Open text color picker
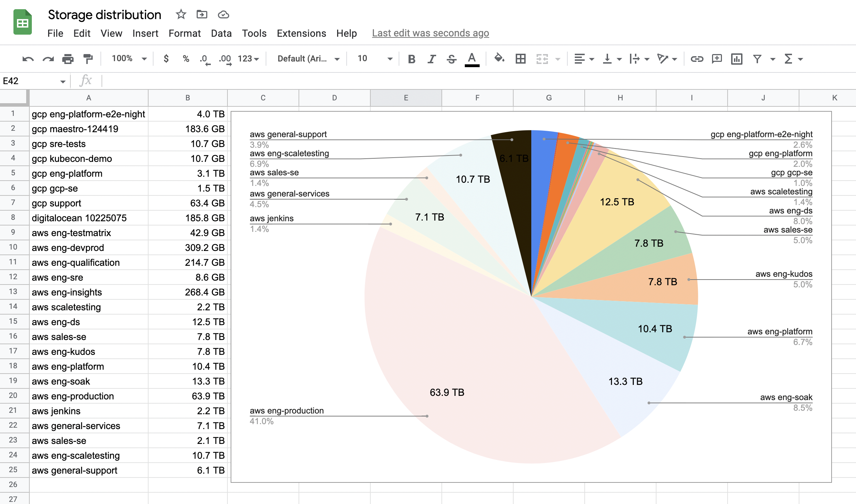 click(472, 59)
